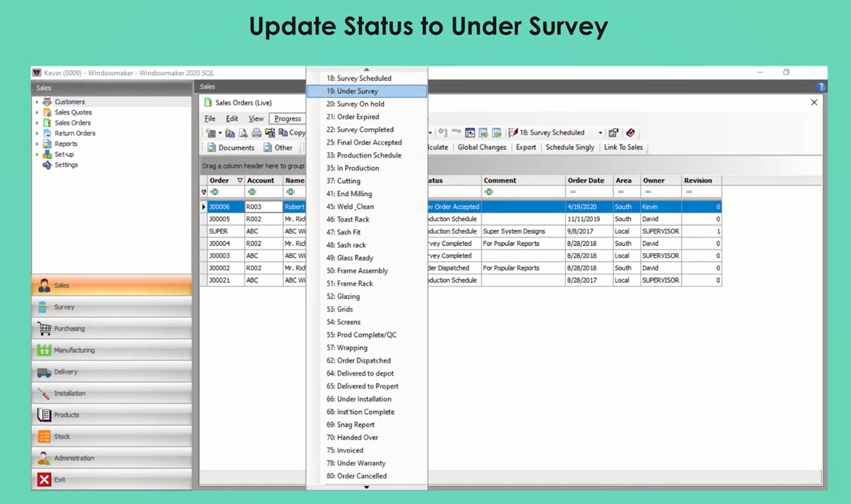
Task: Click the Global Changes button
Action: click(482, 148)
